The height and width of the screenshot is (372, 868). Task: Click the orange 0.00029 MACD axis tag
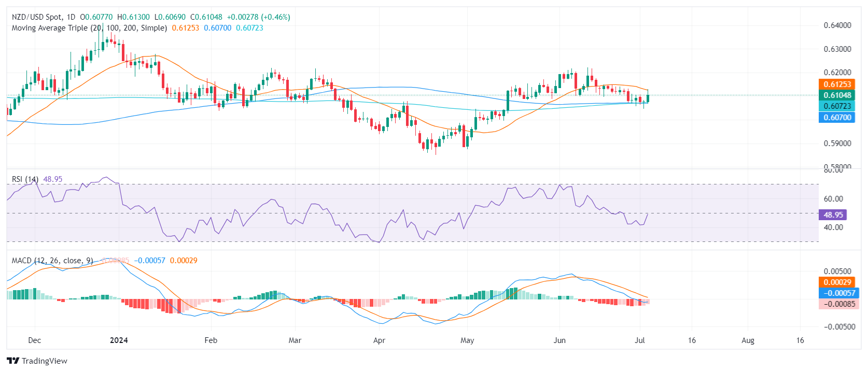pyautogui.click(x=837, y=282)
